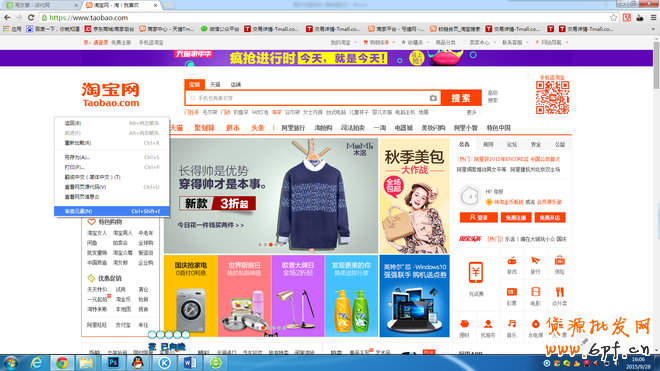Expand 更多 next to hot search keywords
This screenshot has height=371, width=660.
(473, 112)
